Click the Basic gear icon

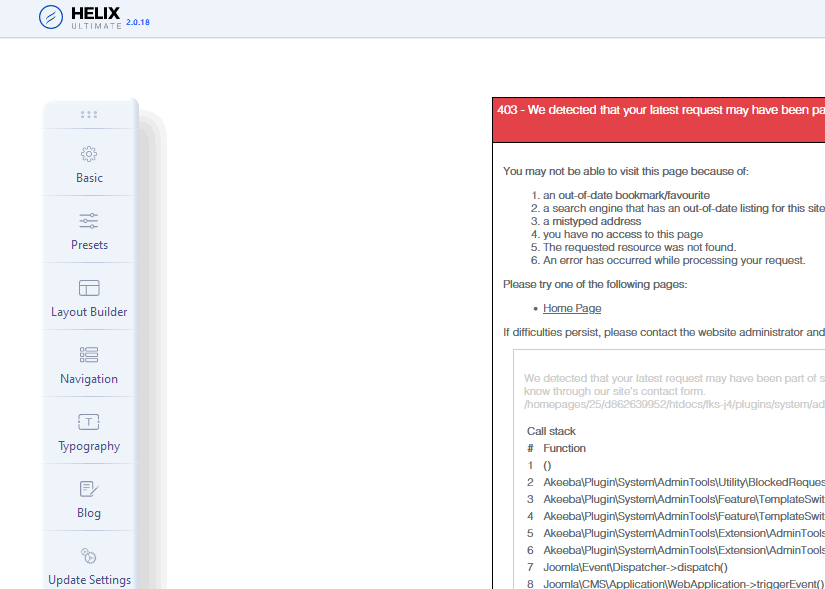pyautogui.click(x=89, y=154)
